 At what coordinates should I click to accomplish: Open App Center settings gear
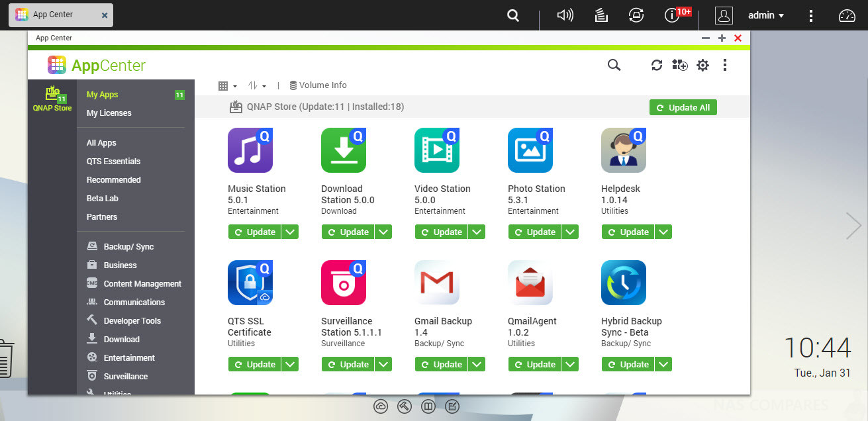(x=702, y=65)
